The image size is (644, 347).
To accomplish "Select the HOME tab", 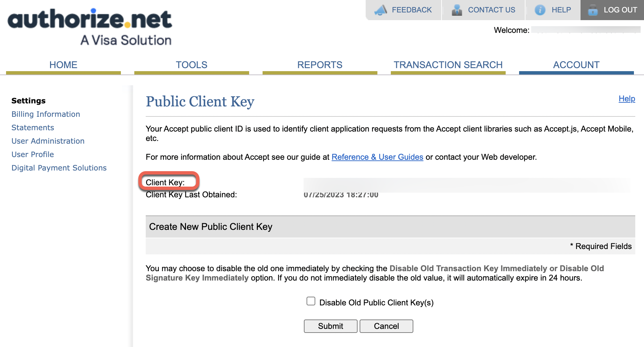I will point(63,65).
